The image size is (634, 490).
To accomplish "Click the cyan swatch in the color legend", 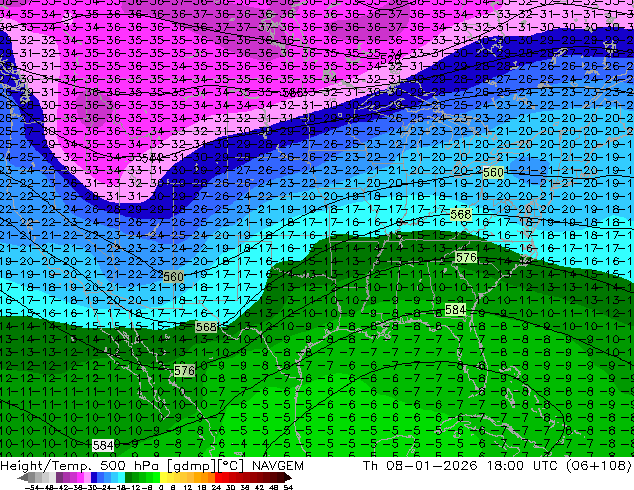I will [121, 478].
